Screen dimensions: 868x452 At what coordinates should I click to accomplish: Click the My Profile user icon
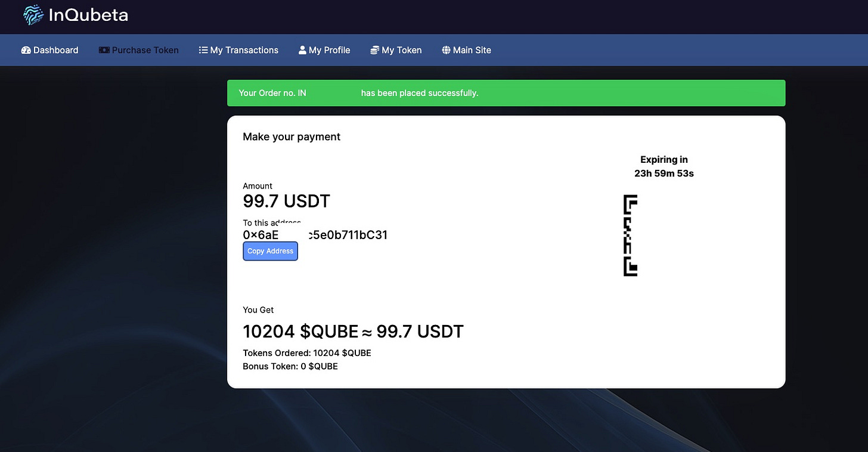point(302,50)
